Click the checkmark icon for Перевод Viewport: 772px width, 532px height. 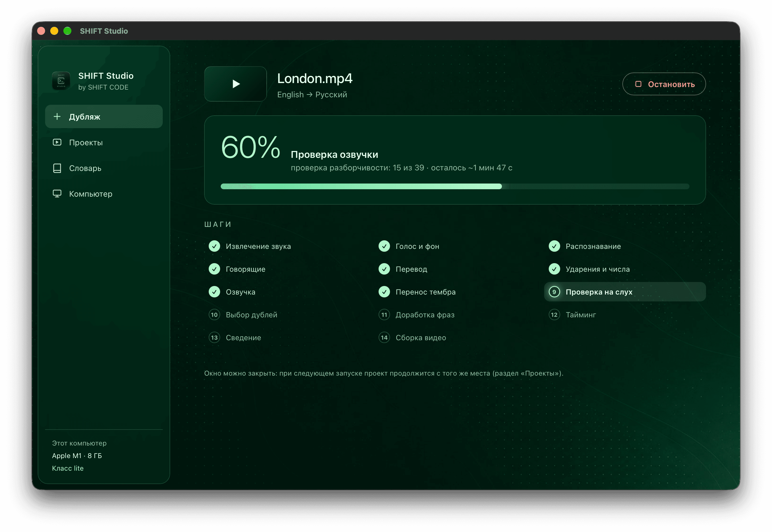click(x=384, y=269)
